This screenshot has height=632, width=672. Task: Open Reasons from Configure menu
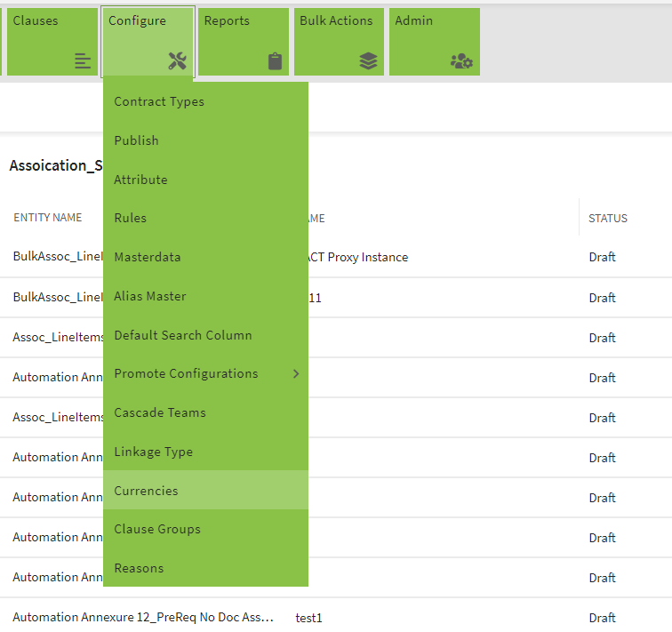tap(139, 568)
